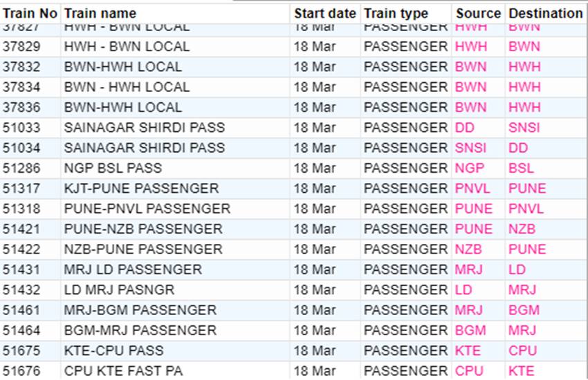588x380 pixels.
Task: Open BSL destination link of train 51286
Action: (x=521, y=168)
